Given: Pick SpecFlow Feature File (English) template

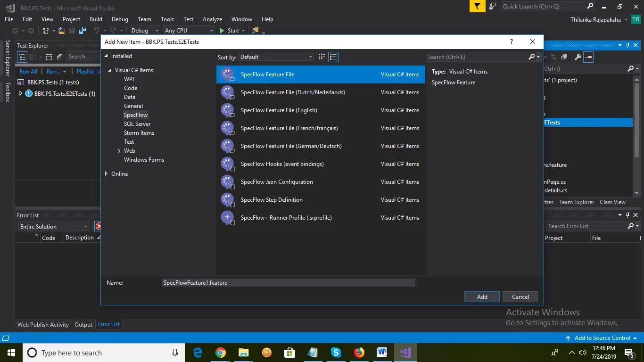Looking at the screenshot, I should [x=321, y=110].
